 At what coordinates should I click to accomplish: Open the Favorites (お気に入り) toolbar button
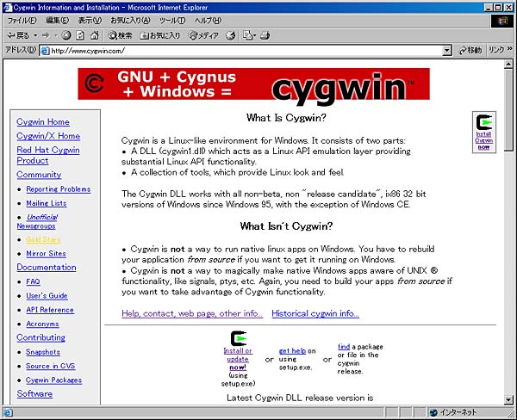click(160, 35)
